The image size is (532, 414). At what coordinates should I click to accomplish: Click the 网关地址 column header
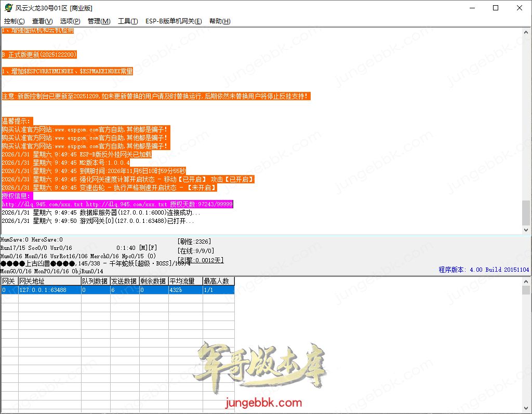(49, 281)
